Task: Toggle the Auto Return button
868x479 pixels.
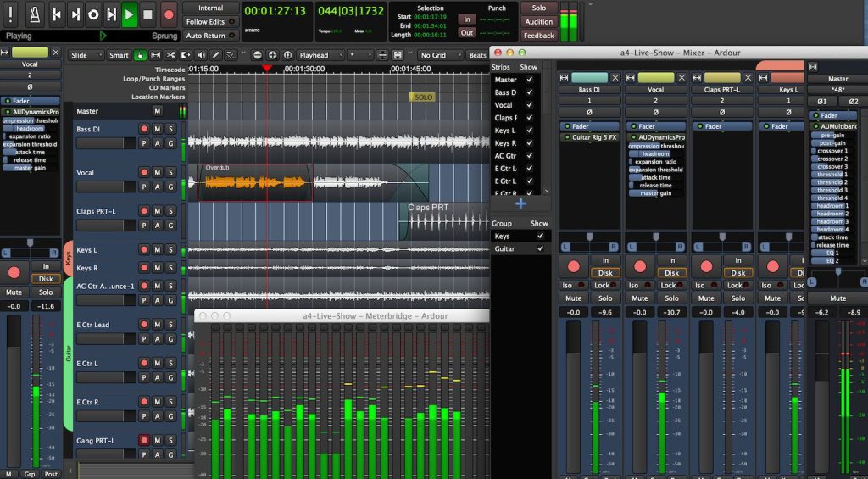Action: click(211, 36)
